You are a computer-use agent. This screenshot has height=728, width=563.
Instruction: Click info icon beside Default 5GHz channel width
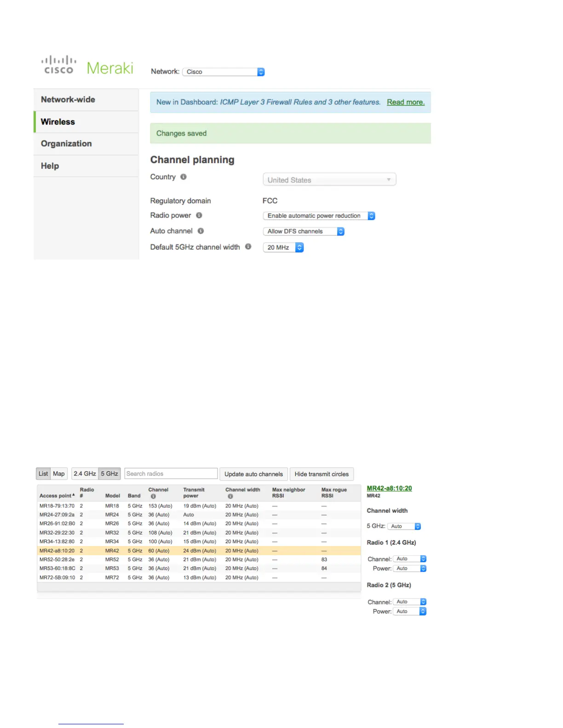click(248, 247)
